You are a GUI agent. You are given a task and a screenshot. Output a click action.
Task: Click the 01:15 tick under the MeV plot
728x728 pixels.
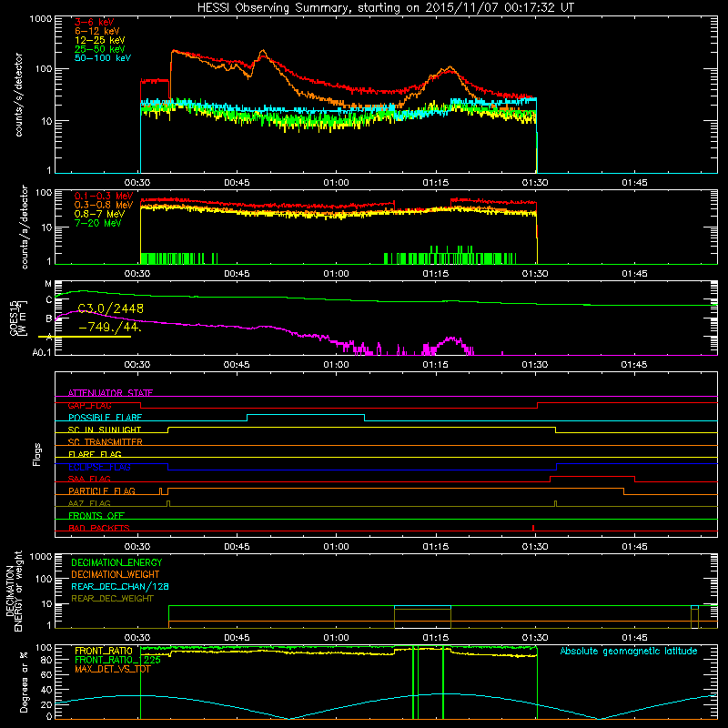[436, 274]
